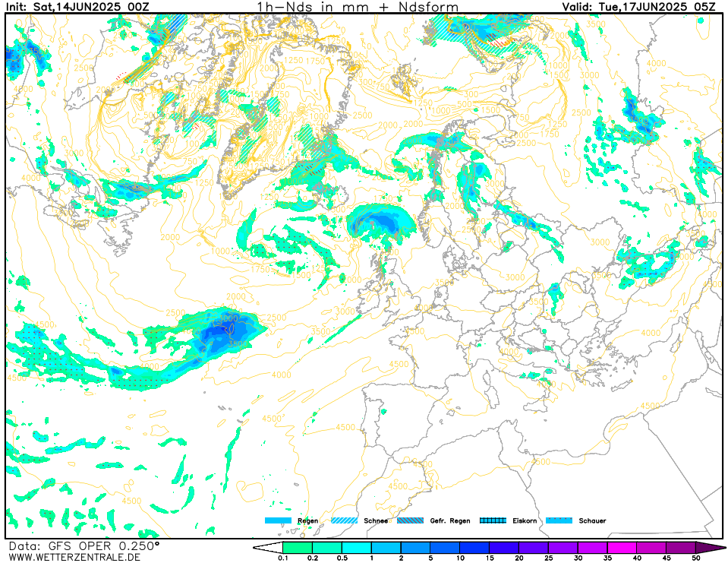Open the WWW.WETTERZENTRALE.DE link text
This screenshot has width=728, height=563.
74,557
